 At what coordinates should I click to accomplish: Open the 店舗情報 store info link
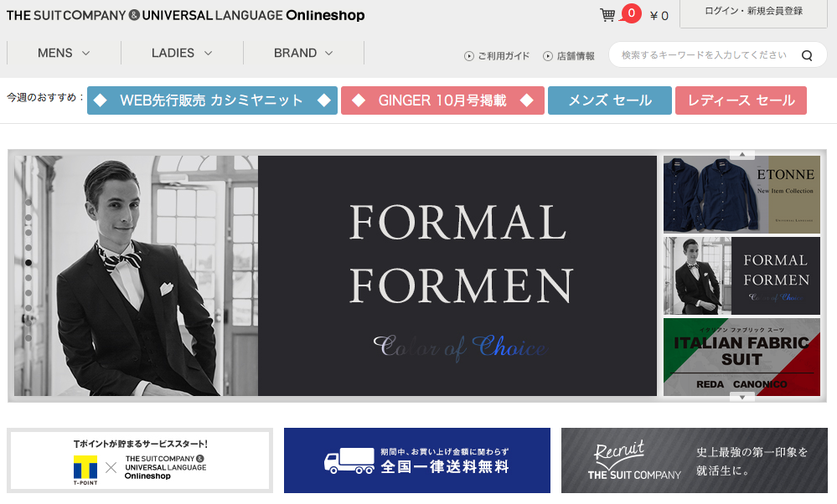pos(569,56)
